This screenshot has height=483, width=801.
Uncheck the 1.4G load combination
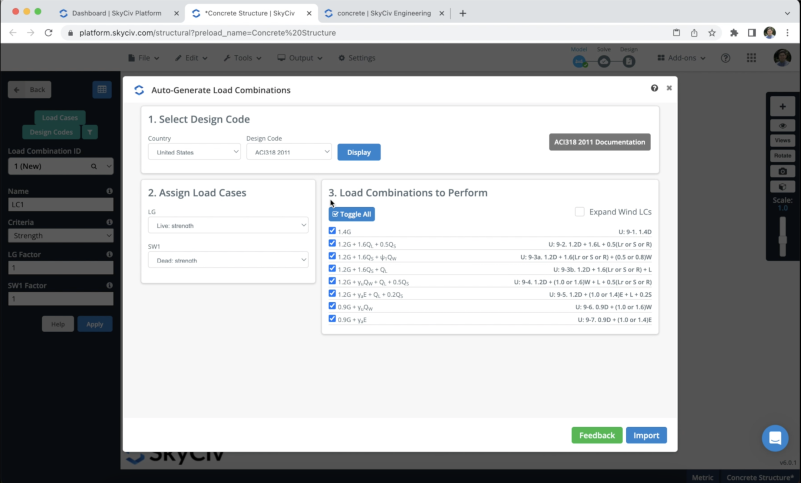[332, 231]
